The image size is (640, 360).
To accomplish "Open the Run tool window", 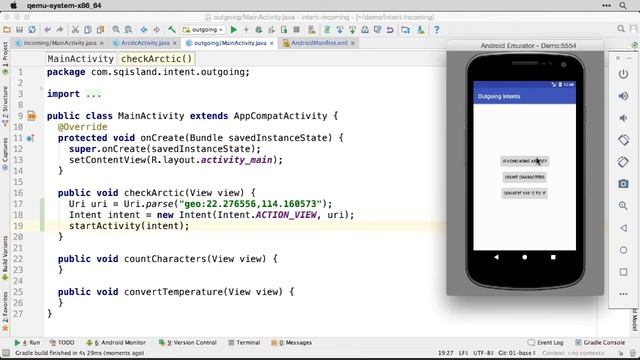I will [27, 342].
